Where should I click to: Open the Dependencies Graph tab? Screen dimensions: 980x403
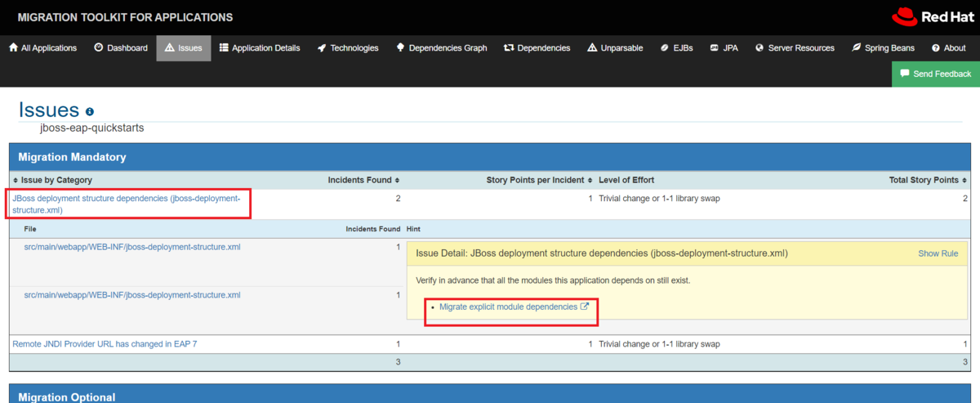pos(442,48)
